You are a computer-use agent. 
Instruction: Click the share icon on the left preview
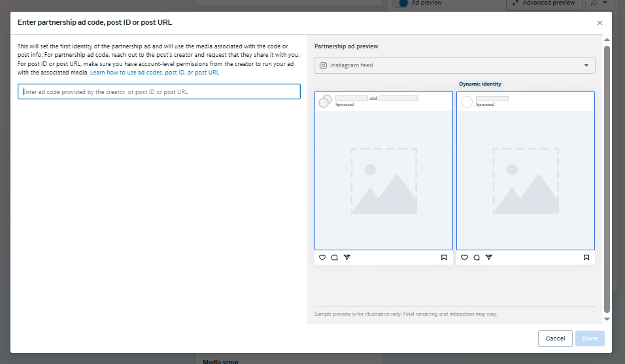coord(346,257)
